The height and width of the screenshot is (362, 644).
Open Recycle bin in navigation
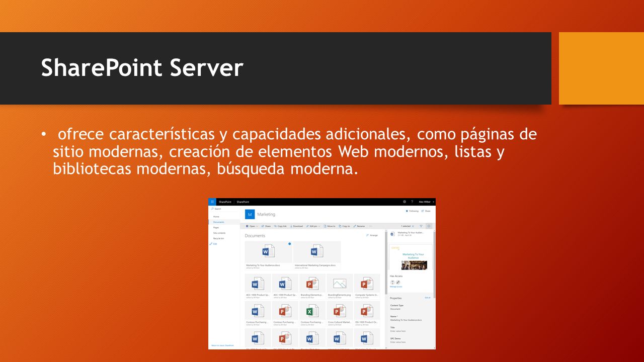(x=218, y=238)
